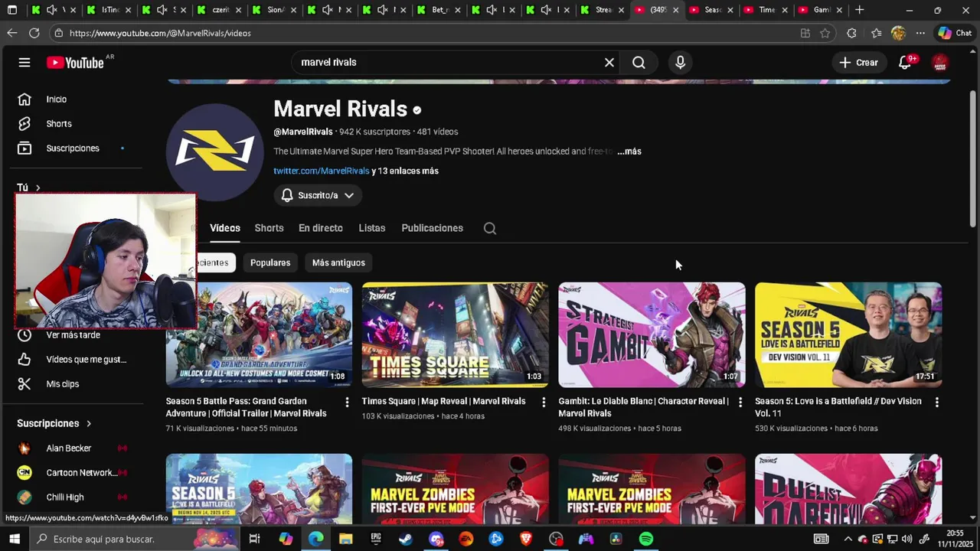Add page to favorites star
This screenshot has height=551, width=980.
tap(825, 33)
